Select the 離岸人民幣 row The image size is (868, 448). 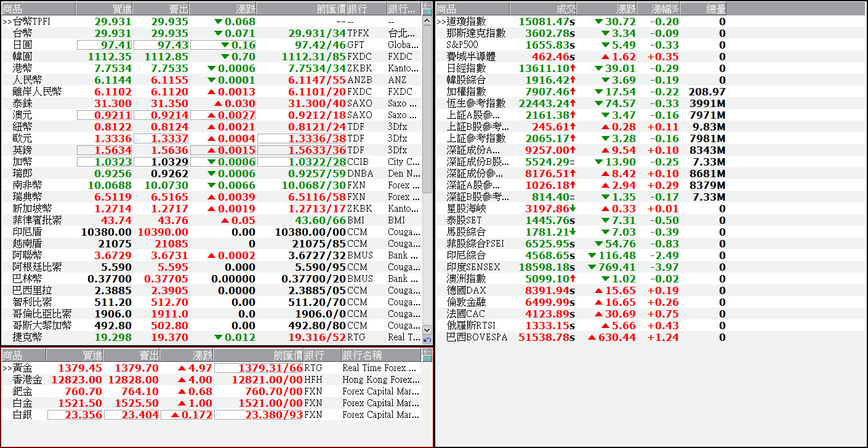(212, 92)
